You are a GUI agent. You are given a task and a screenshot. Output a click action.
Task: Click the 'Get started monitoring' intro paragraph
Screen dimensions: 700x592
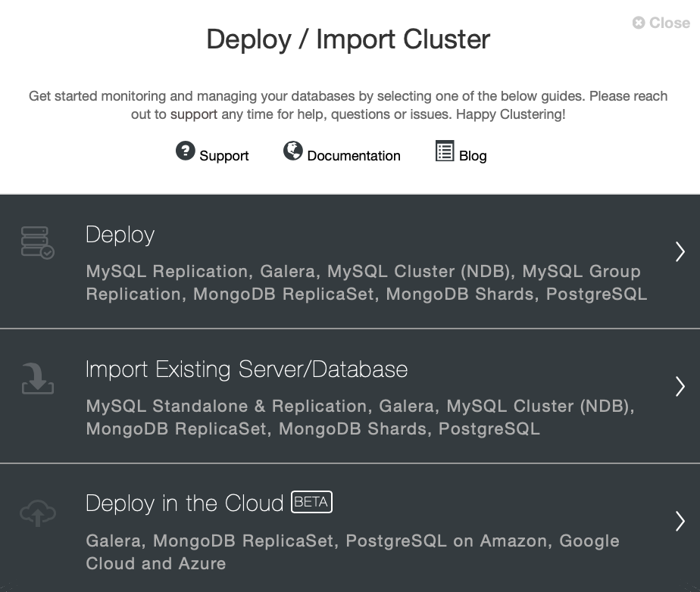pyautogui.click(x=348, y=105)
